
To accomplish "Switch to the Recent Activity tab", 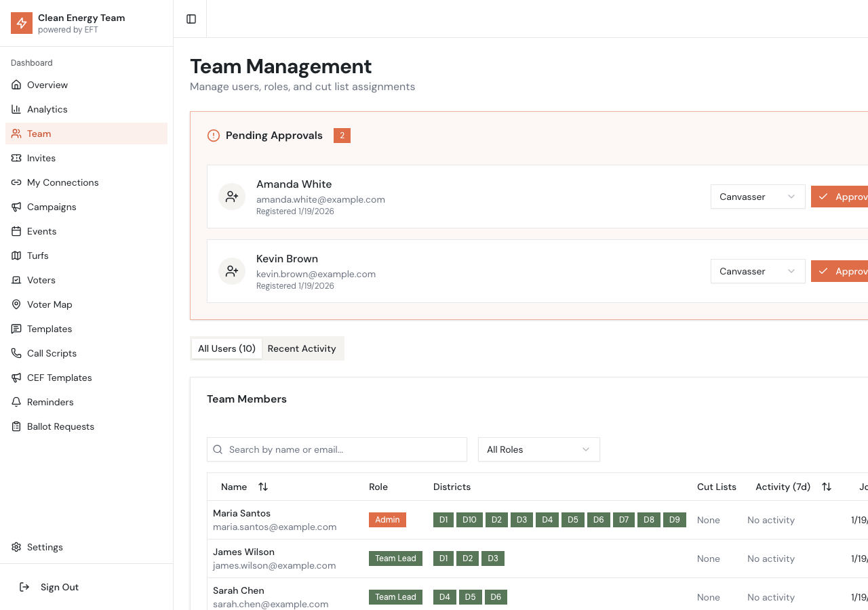I will (302, 348).
